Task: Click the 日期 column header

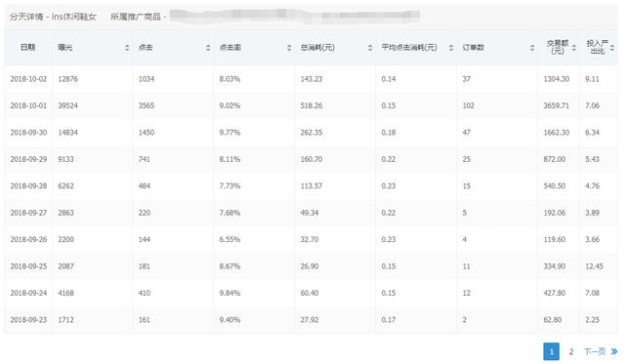Action: coord(28,47)
